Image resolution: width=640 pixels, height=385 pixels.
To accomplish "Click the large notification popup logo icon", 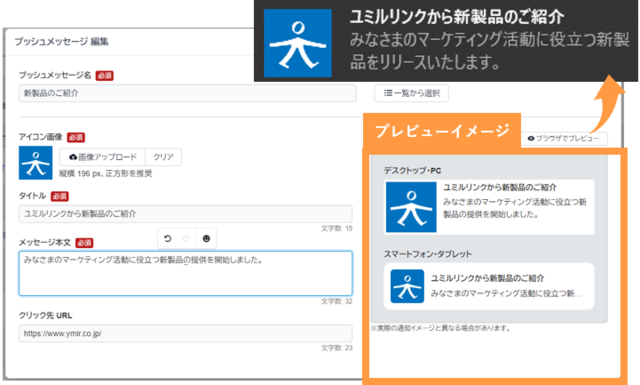I will click(x=298, y=43).
